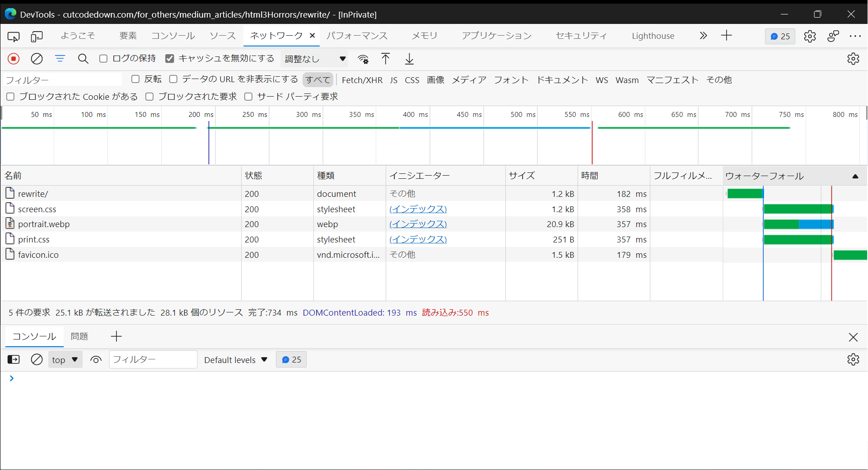Open the 調整なし throttling dropdown

click(x=314, y=59)
